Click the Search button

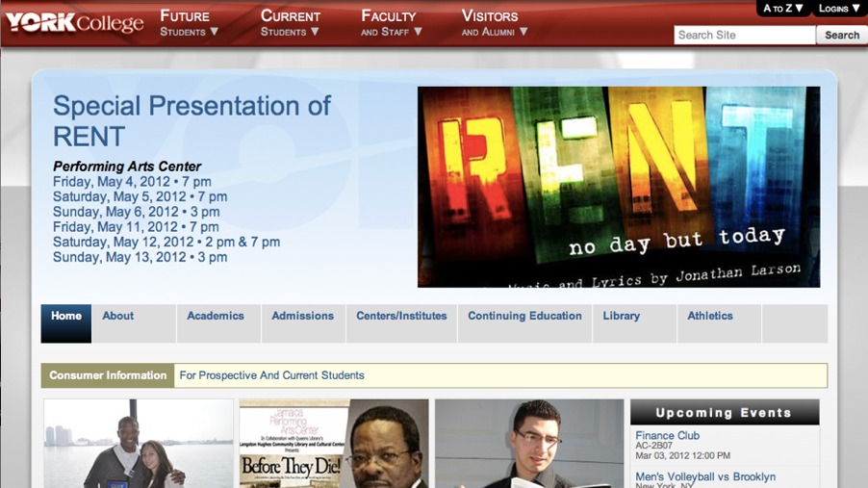point(842,35)
